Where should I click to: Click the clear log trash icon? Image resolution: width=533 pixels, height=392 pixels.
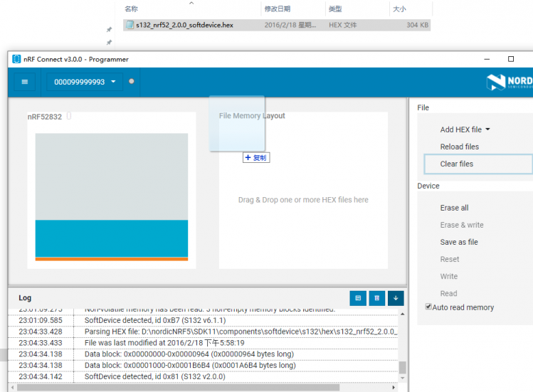(x=376, y=298)
